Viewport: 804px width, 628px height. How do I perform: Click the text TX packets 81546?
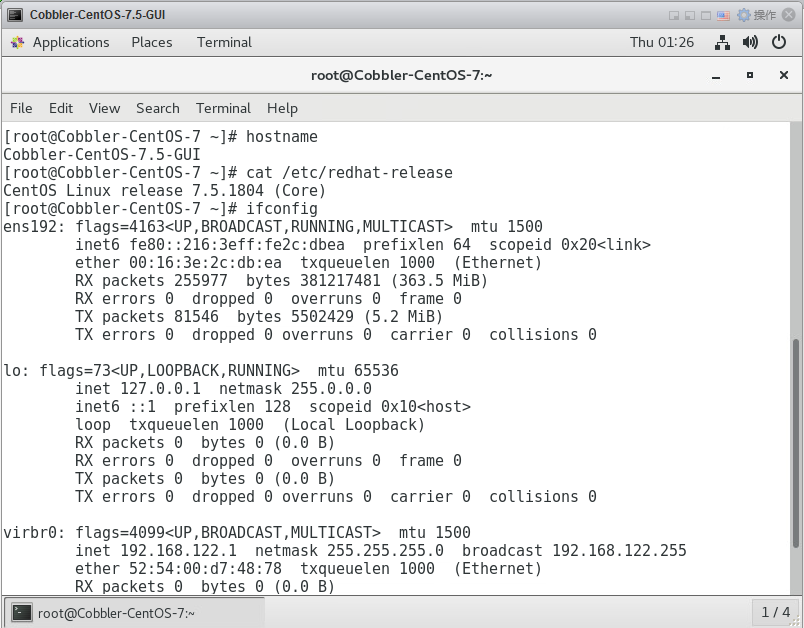(147, 316)
